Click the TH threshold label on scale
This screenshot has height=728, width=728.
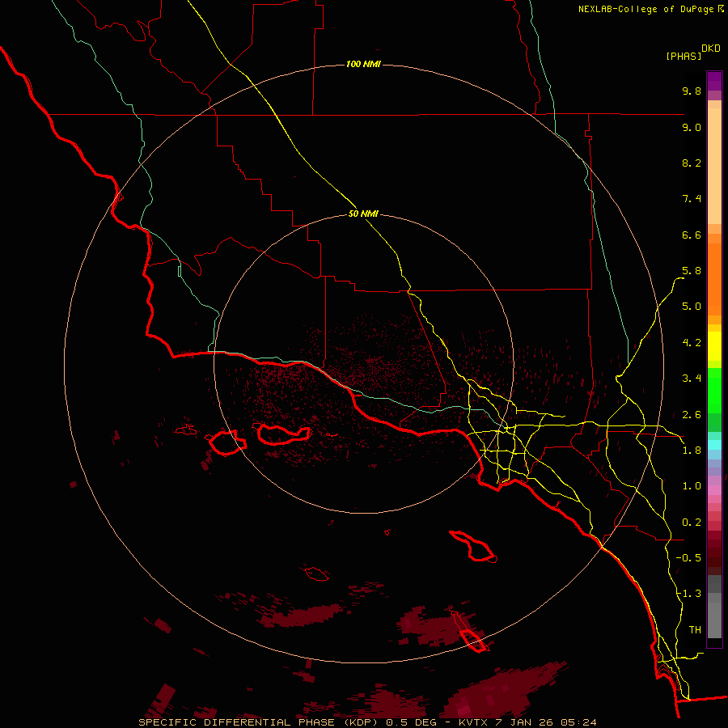click(x=695, y=630)
